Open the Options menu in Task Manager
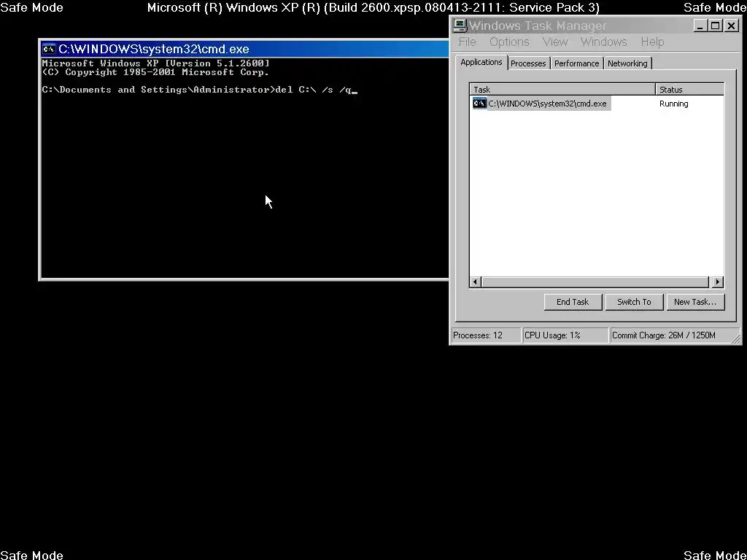This screenshot has height=560, width=747. click(509, 42)
